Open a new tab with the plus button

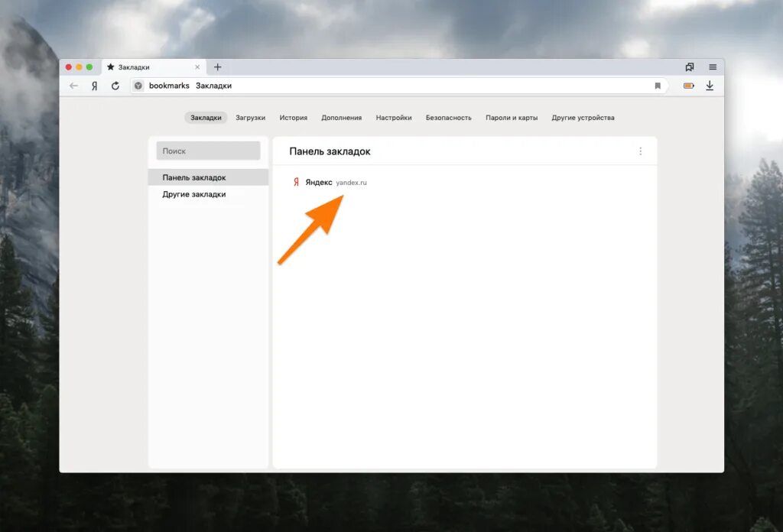point(218,66)
